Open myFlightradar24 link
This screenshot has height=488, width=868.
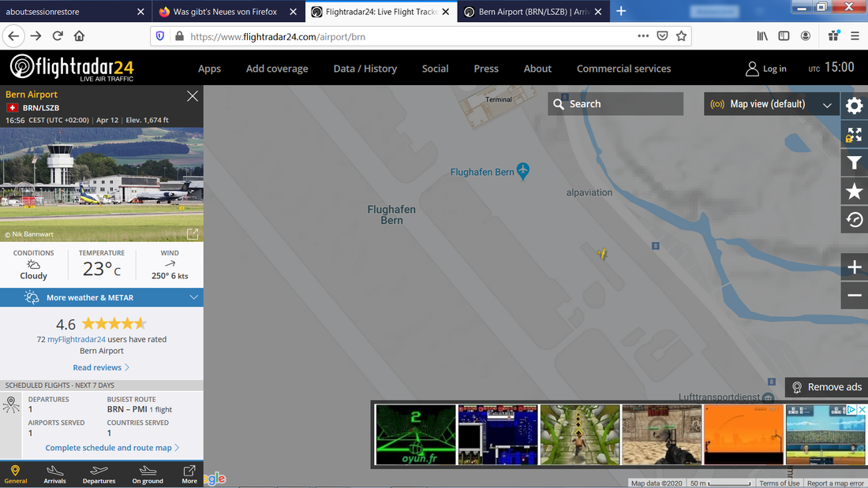[x=77, y=339]
